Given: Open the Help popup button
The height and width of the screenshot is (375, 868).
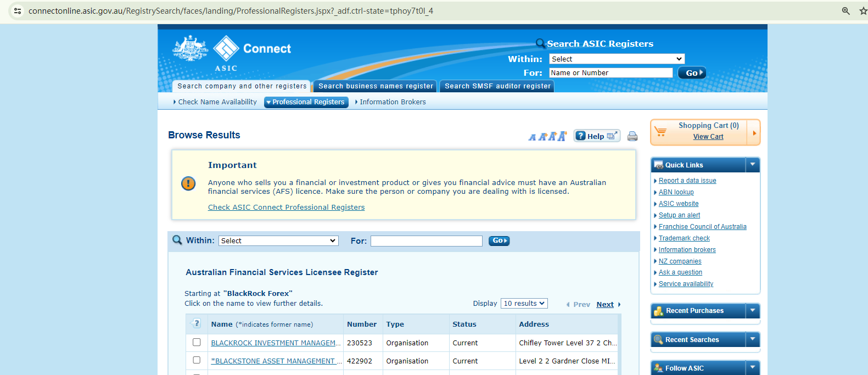Looking at the screenshot, I should coord(597,136).
